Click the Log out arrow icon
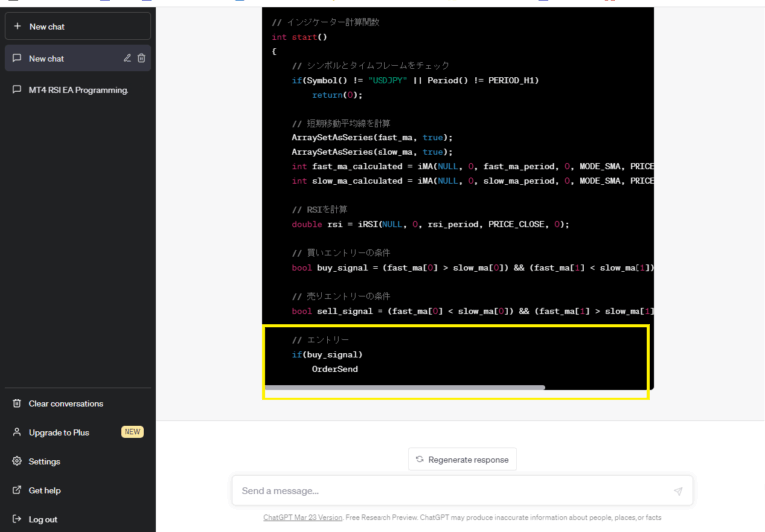 (17, 519)
